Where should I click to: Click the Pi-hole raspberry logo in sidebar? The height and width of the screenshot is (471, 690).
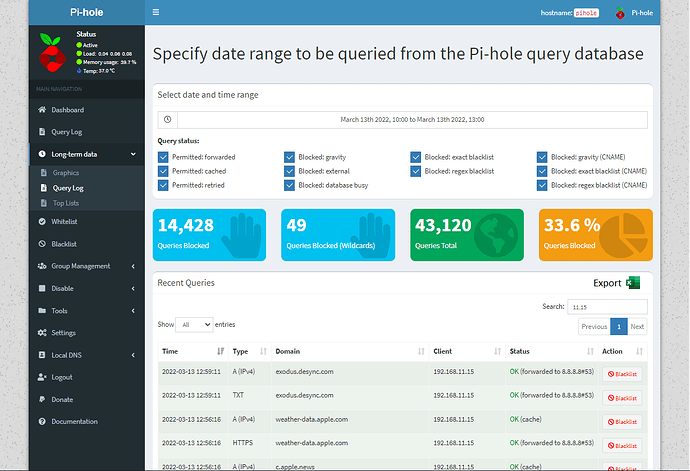coord(52,53)
